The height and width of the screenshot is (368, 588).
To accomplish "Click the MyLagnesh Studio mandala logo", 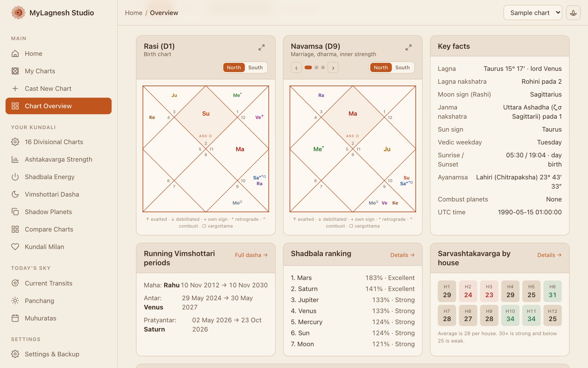I will click(18, 13).
